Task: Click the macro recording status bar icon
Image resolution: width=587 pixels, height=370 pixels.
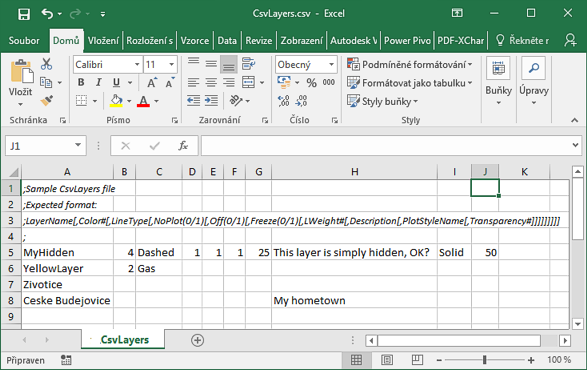Action: 66,360
